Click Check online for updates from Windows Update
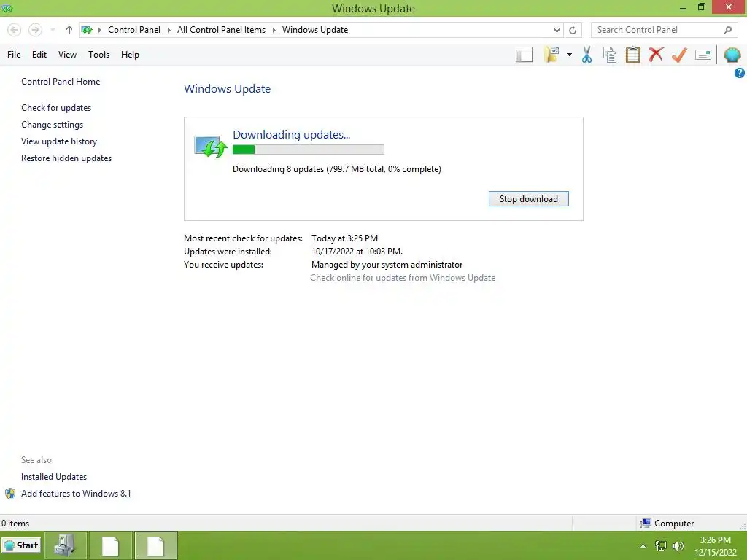Screen dimensions: 747x560 [x=403, y=278]
